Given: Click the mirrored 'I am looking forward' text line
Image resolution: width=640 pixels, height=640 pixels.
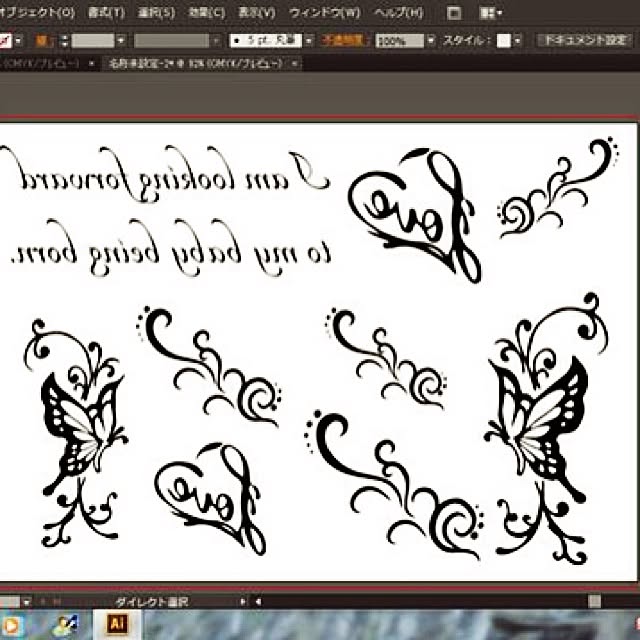Looking at the screenshot, I should coord(165,173).
